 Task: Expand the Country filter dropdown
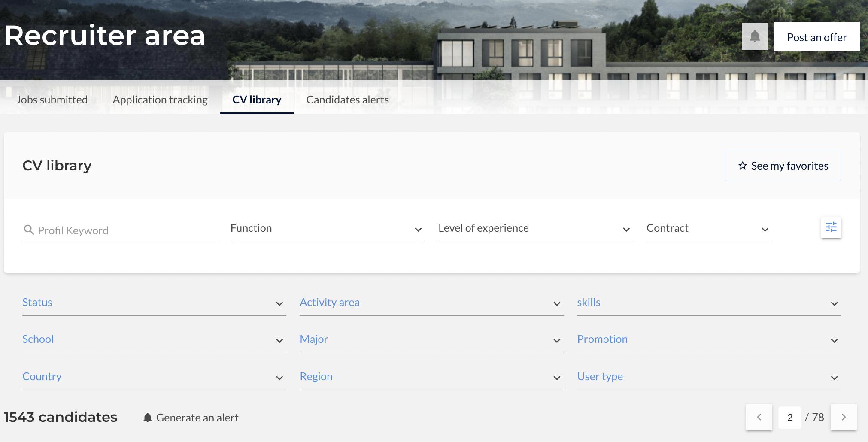[x=154, y=377]
